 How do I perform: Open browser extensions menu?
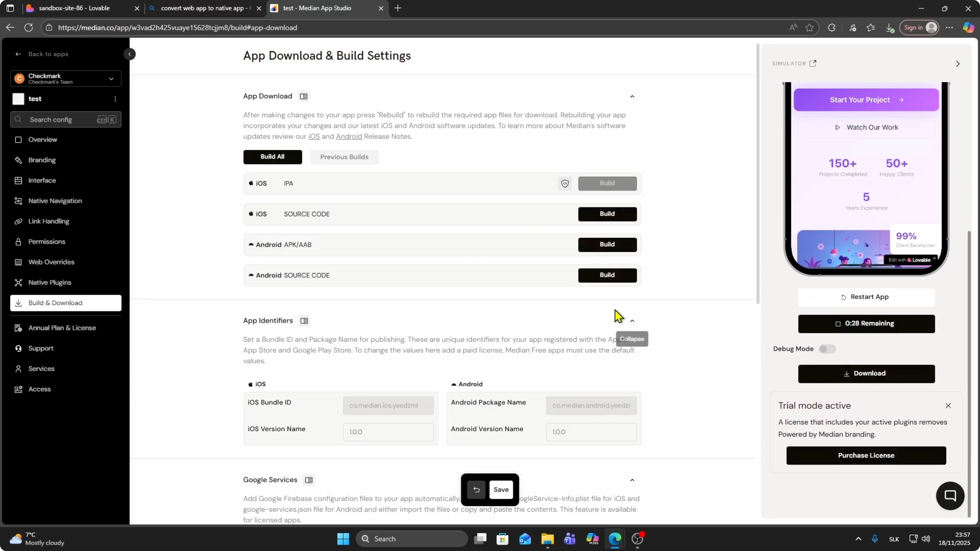(x=832, y=27)
